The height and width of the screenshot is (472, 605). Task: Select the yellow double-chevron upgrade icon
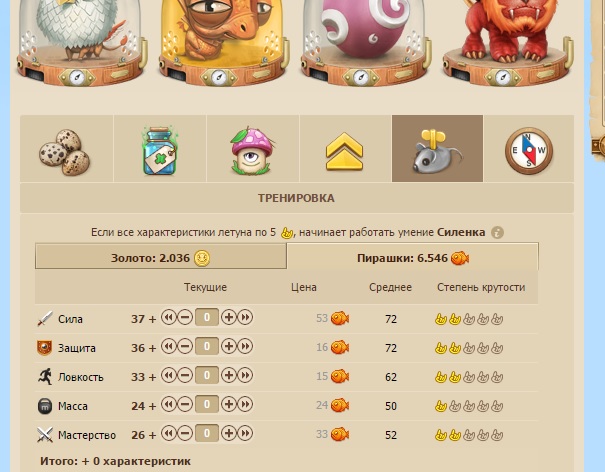pos(345,149)
